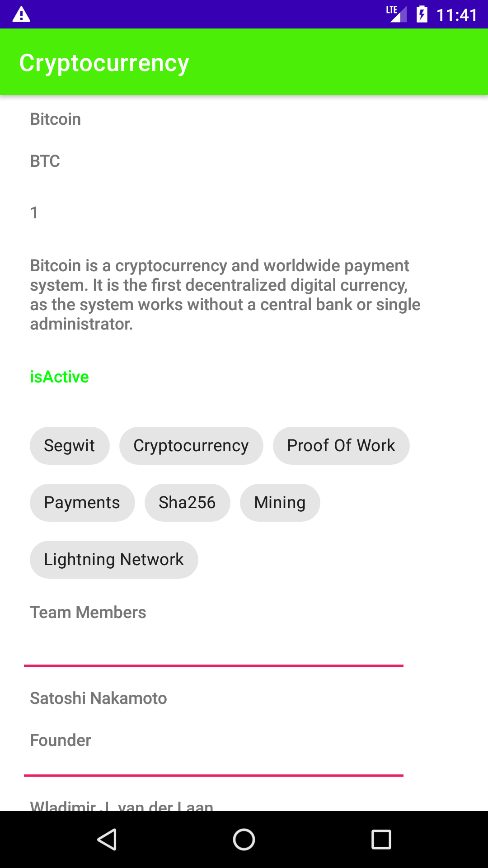Select Satoshi Nakamoto team member entry
The height and width of the screenshot is (868, 488).
(99, 698)
